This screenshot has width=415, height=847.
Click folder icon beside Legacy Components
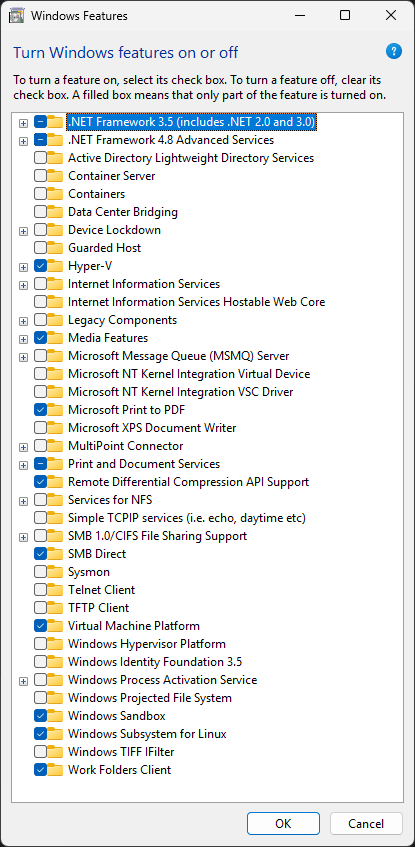pos(55,320)
